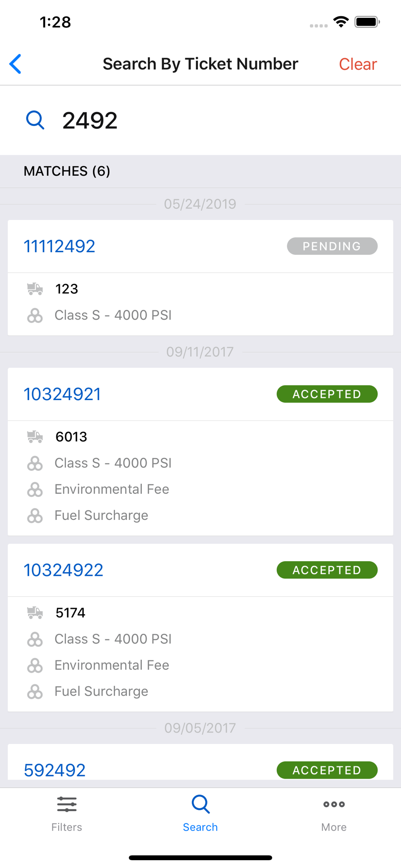Tap the truck icon beside 123
Image resolution: width=401 pixels, height=868 pixels.
coord(35,289)
